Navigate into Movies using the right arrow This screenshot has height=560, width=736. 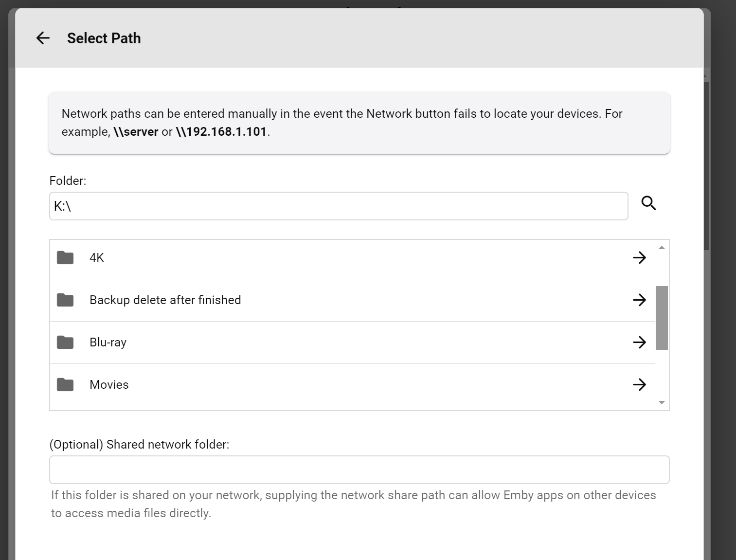click(x=639, y=385)
